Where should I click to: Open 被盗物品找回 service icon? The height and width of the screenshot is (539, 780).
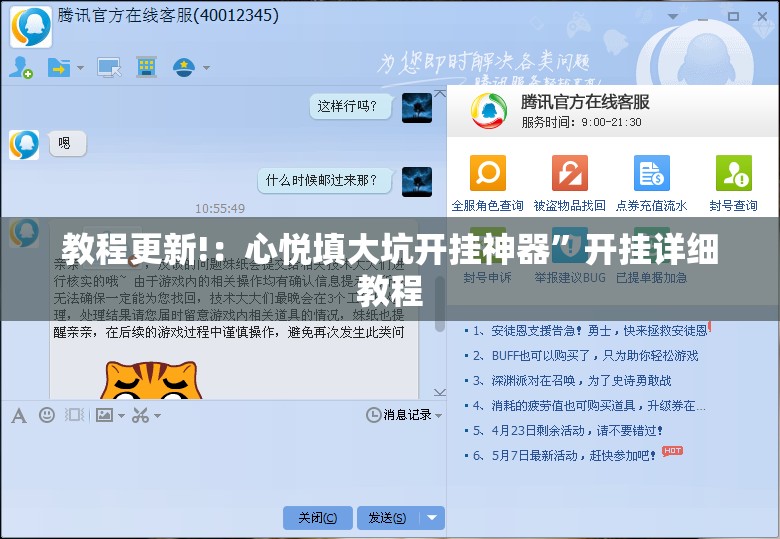pyautogui.click(x=570, y=173)
